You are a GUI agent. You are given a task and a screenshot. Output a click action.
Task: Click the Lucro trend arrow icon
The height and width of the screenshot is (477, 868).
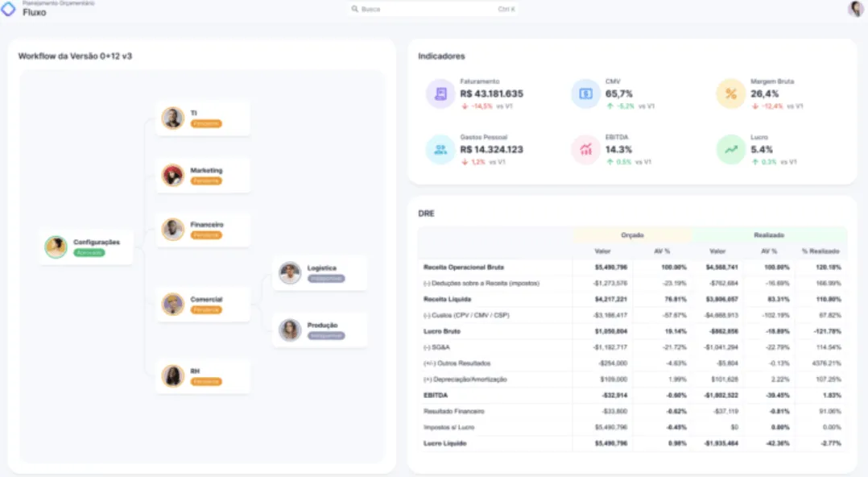click(731, 150)
